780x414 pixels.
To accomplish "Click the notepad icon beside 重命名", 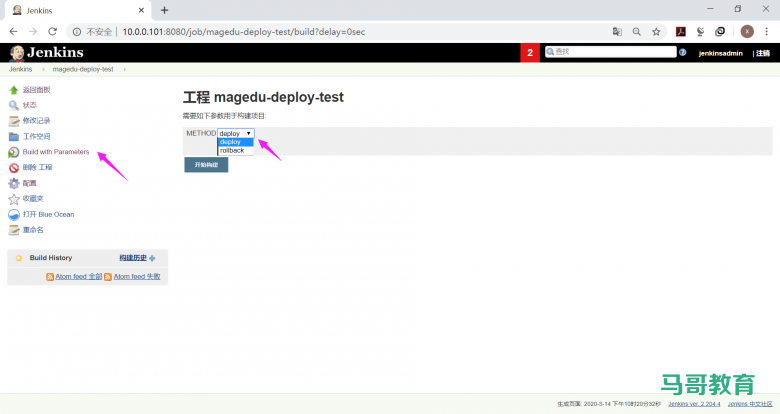I will tap(14, 230).
